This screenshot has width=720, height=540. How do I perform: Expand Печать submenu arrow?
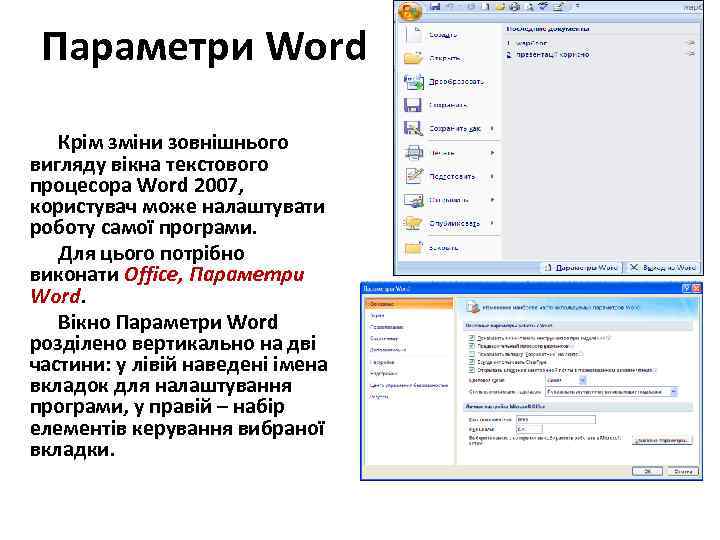[x=492, y=152]
